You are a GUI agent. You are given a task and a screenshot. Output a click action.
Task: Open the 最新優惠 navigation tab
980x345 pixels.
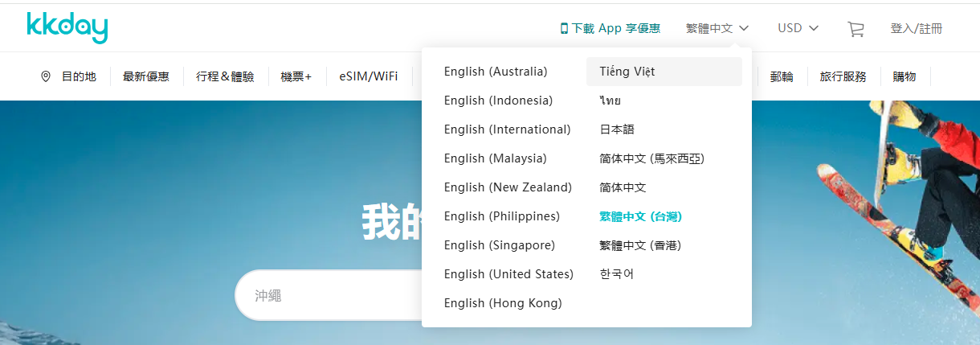[x=145, y=76]
